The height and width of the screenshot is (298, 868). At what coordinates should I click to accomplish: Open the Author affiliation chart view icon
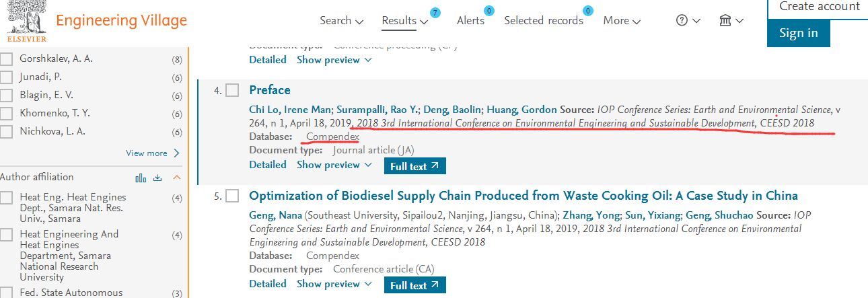141,178
